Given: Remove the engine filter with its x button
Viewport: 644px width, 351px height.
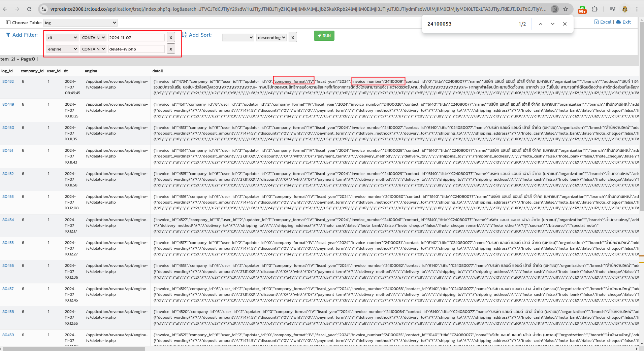Looking at the screenshot, I should [171, 49].
